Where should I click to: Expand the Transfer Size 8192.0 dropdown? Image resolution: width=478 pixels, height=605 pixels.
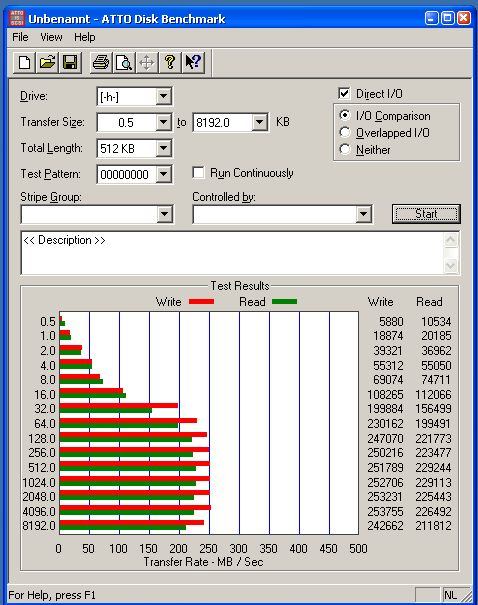[260, 122]
